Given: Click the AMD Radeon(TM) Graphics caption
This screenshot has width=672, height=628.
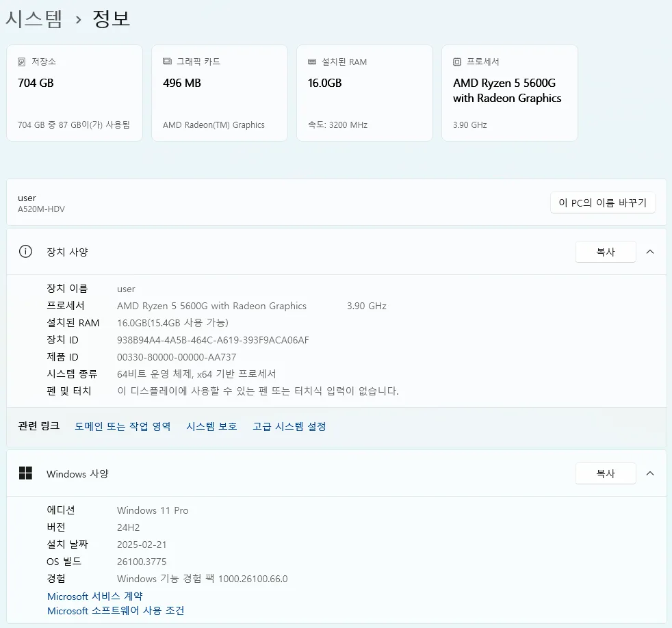Looking at the screenshot, I should (214, 125).
